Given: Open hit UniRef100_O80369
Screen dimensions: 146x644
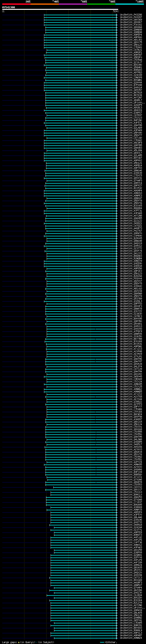Looking at the screenshot, I should click(x=131, y=20).
